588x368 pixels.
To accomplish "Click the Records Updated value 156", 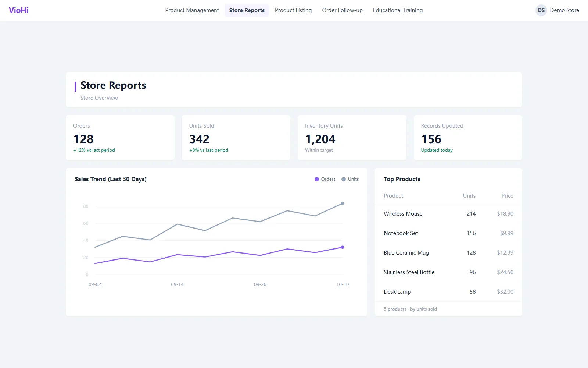I will click(x=431, y=139).
